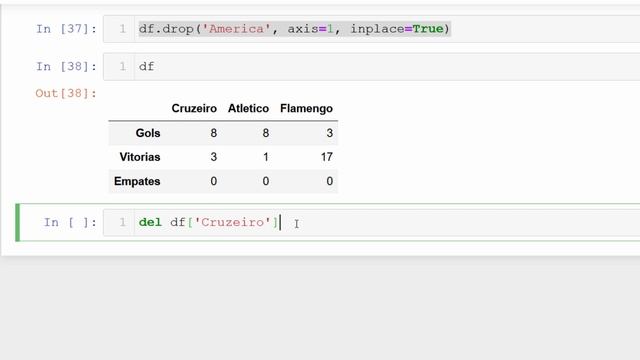Image resolution: width=640 pixels, height=360 pixels.
Task: Click into the del df['Cruzeiro'] cell
Action: click(x=371, y=222)
